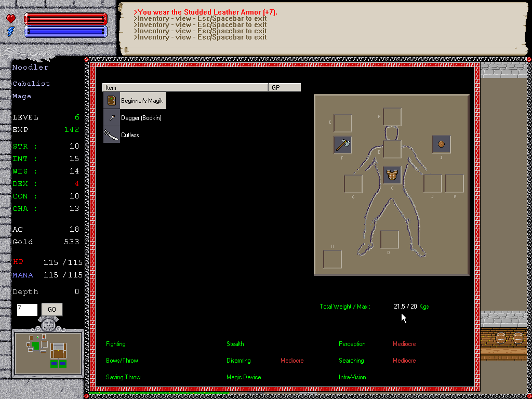
Task: Select the Beginner's Magik spellbook icon
Action: click(111, 101)
